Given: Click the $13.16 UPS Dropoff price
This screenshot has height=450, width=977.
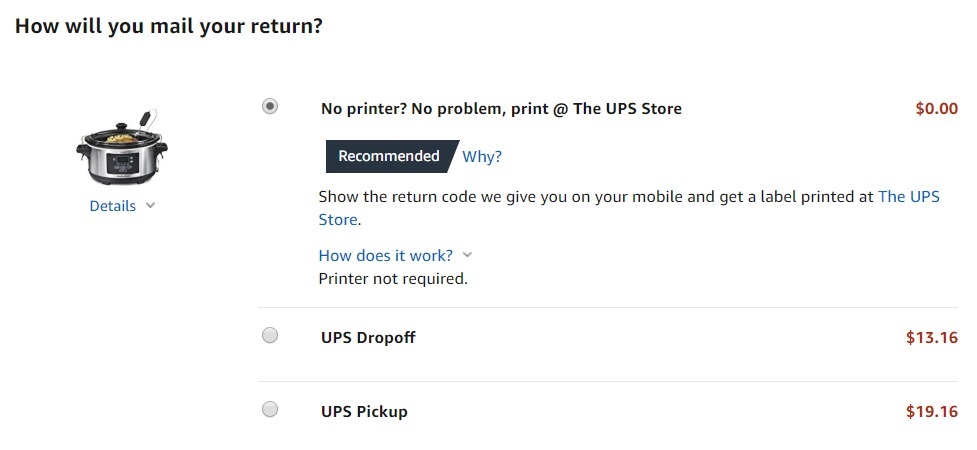Looking at the screenshot, I should (x=932, y=337).
